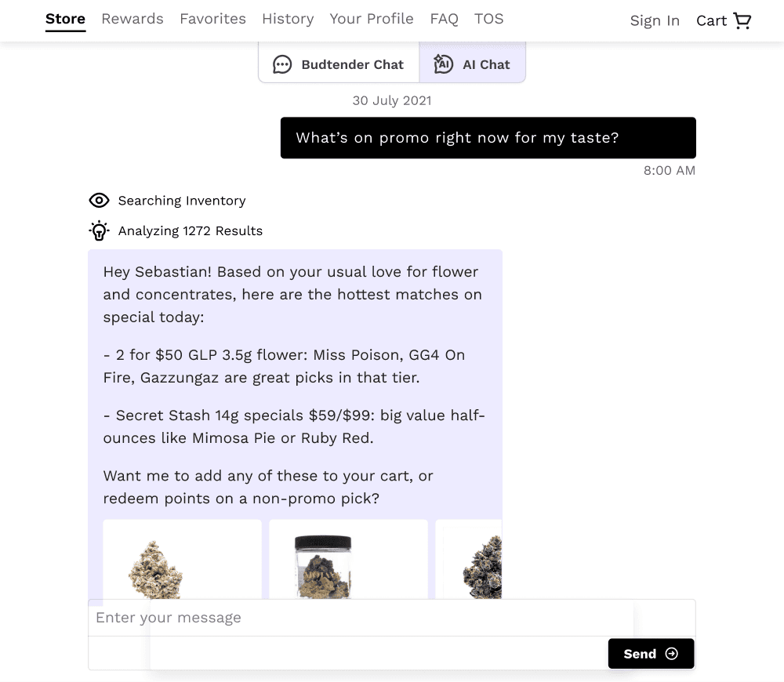Open the jar product thumbnail

point(349,559)
